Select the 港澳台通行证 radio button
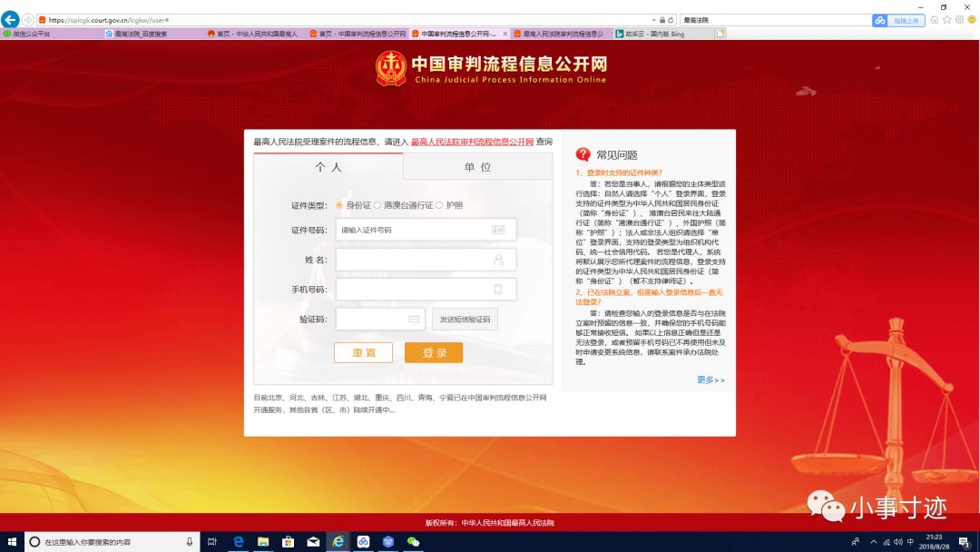980x552 pixels. [x=377, y=205]
